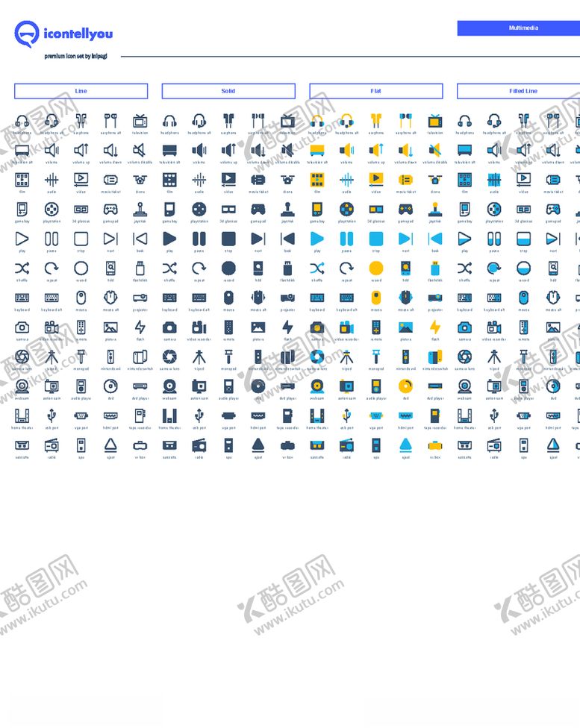Open the Solid category header
This screenshot has height=728, width=580.
228,91
